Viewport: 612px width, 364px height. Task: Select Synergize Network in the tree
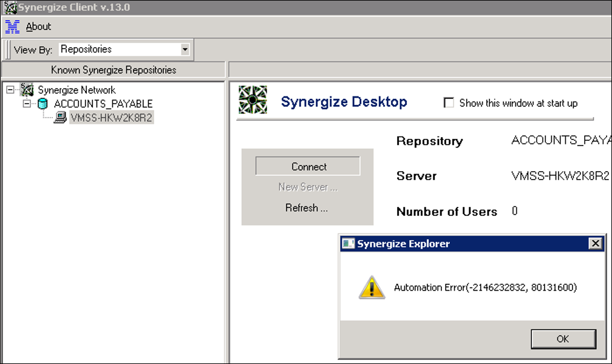(x=76, y=90)
